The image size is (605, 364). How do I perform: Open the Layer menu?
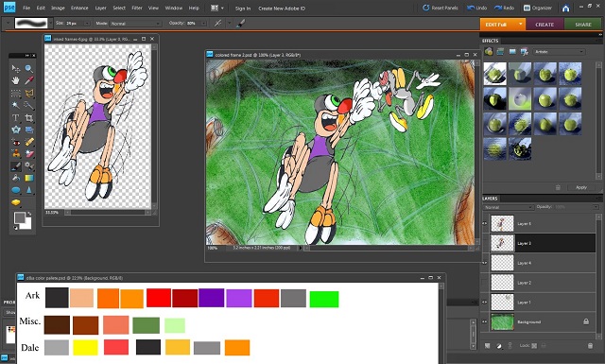tap(100, 9)
